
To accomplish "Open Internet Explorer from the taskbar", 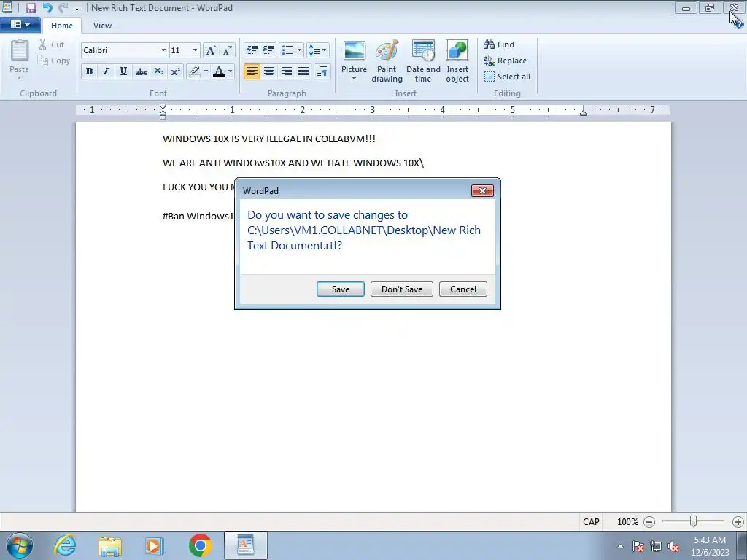I will pos(65,545).
